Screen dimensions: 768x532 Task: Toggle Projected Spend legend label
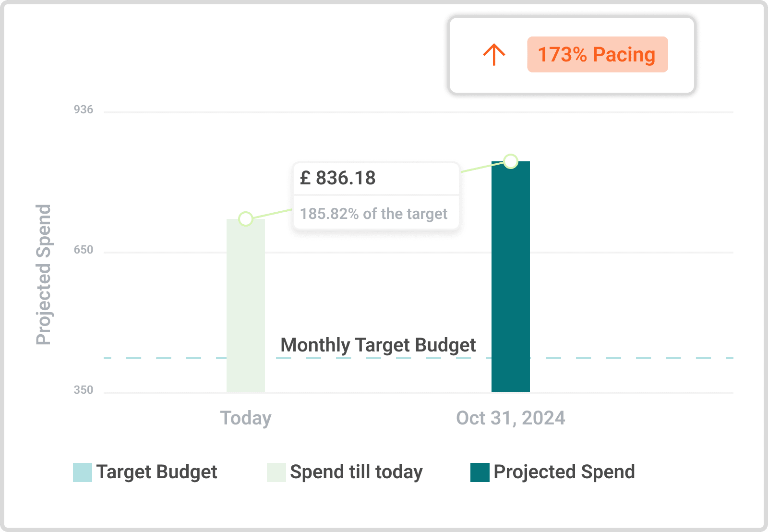[564, 472]
